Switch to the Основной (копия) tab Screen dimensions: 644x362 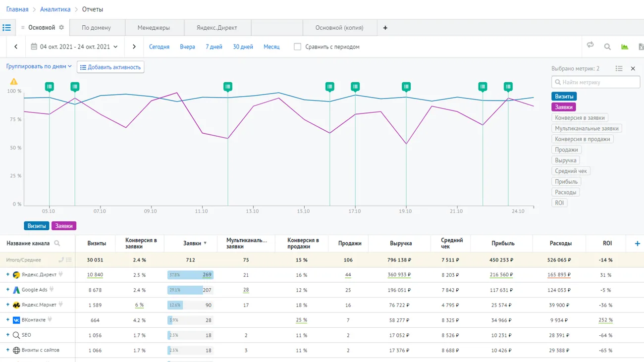[x=339, y=28]
